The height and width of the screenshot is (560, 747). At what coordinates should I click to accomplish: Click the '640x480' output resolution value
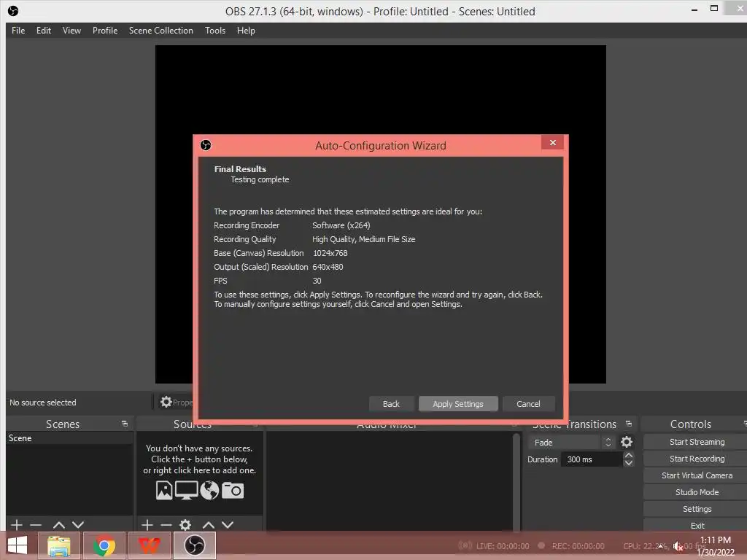(x=328, y=267)
